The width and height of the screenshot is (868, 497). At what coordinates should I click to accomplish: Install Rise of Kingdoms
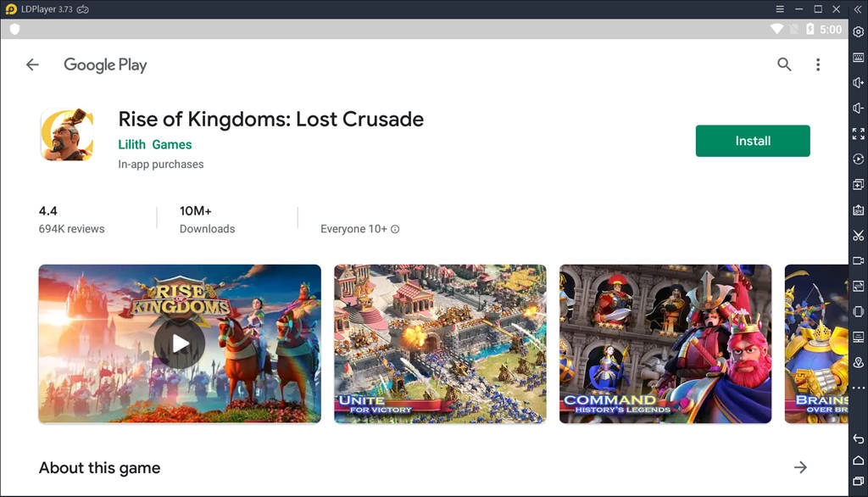753,141
